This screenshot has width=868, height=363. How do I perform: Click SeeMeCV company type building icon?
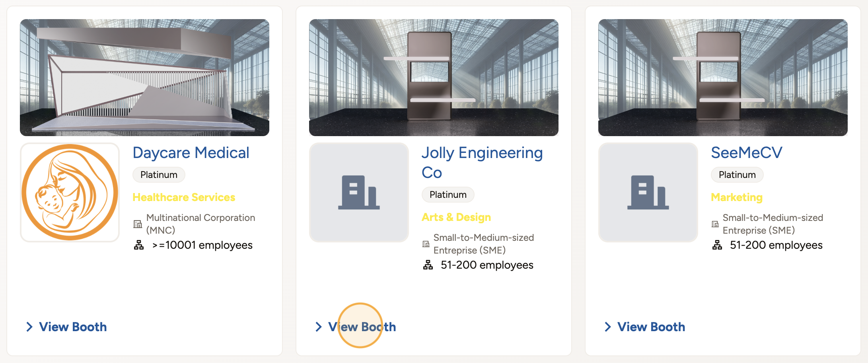715,224
